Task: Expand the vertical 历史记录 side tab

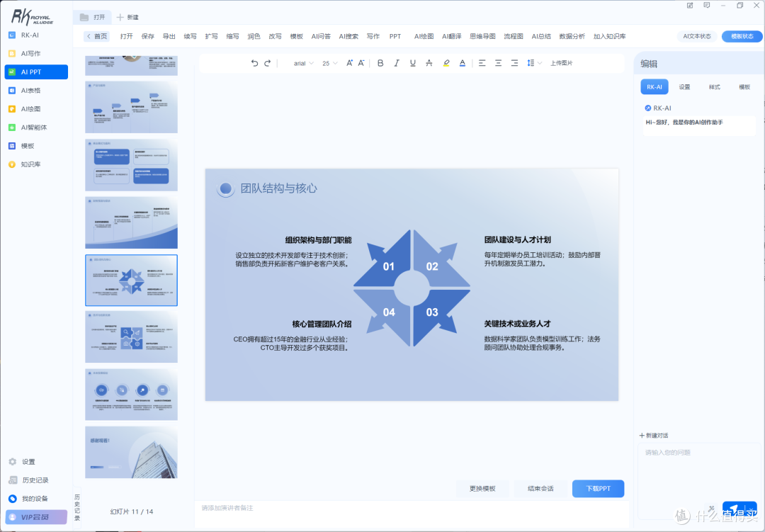Action: (77, 508)
